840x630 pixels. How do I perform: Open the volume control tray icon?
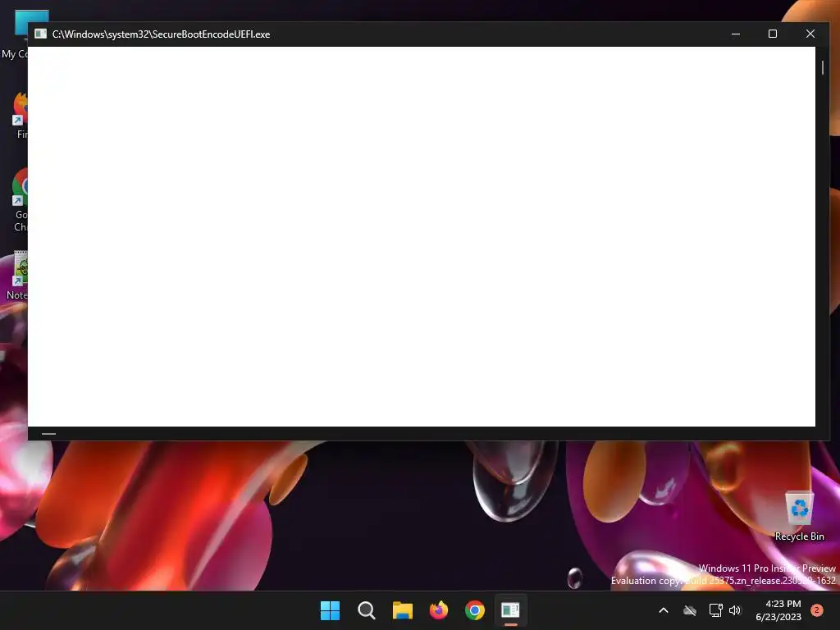pos(734,610)
